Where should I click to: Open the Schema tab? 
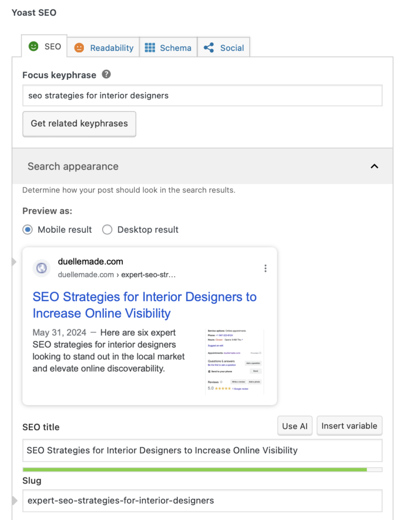(168, 47)
